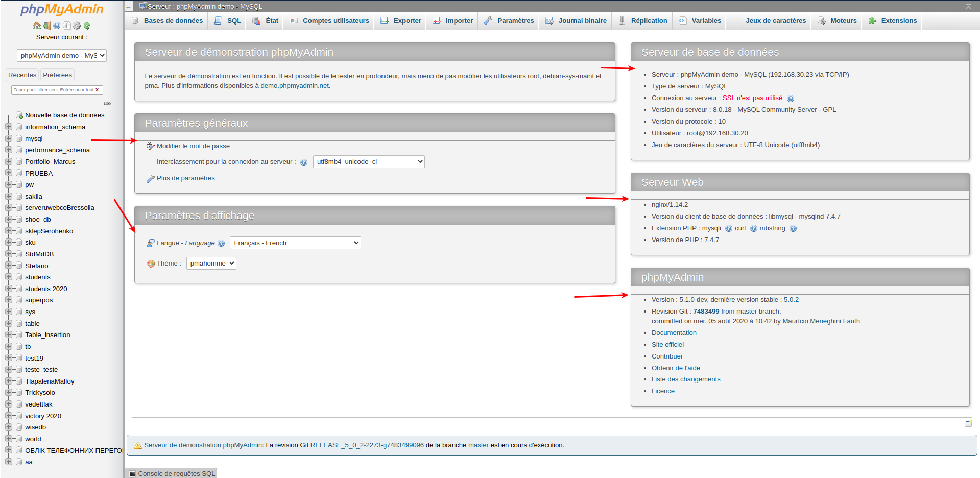
Task: Open panel settings with the gear icon
Action: pyautogui.click(x=77, y=25)
